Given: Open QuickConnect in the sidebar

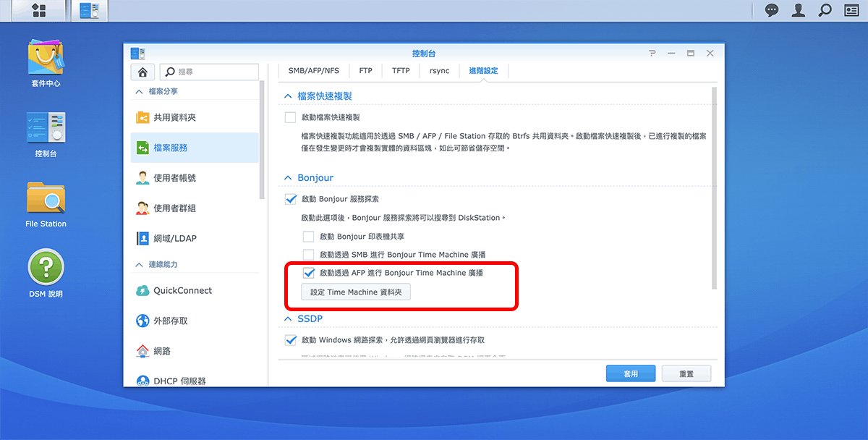Looking at the screenshot, I should tap(195, 291).
